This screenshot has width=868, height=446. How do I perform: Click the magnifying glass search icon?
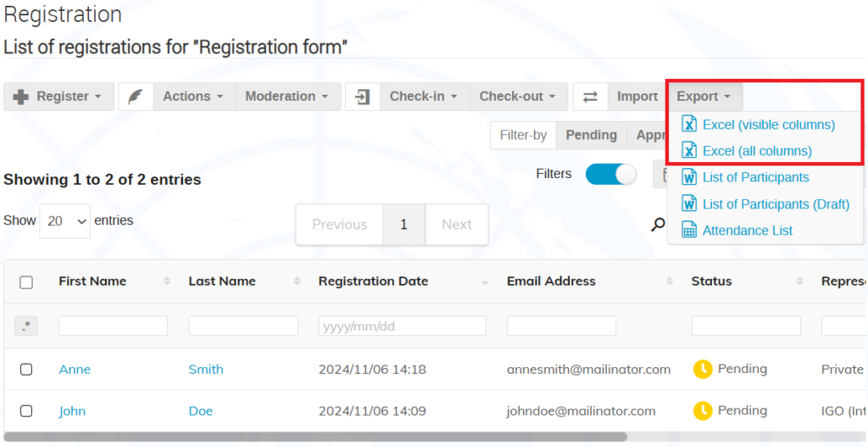[658, 225]
